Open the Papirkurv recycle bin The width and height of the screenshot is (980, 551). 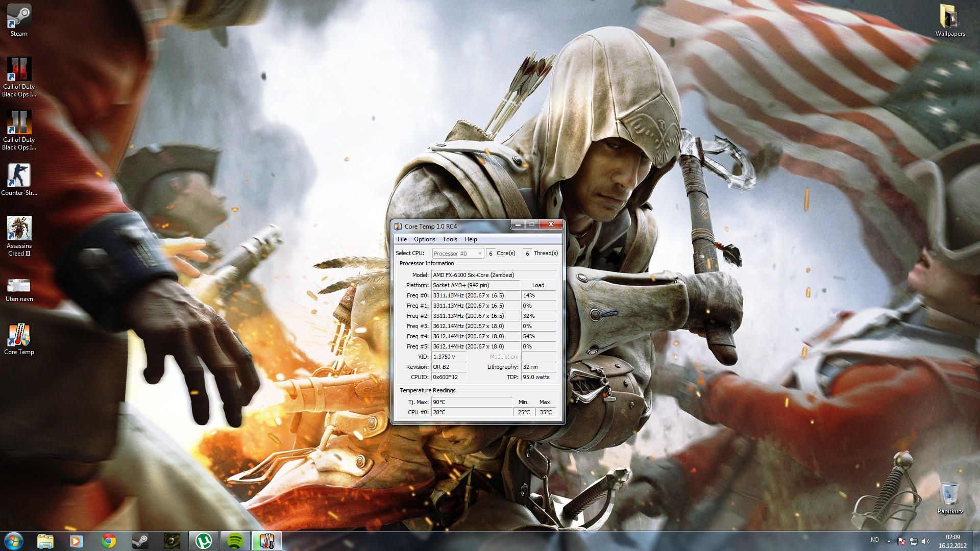point(950,498)
